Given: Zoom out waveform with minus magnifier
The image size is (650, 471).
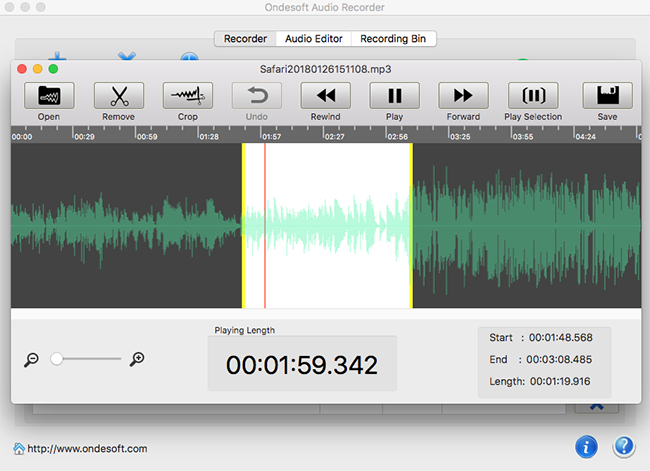Looking at the screenshot, I should (x=31, y=359).
